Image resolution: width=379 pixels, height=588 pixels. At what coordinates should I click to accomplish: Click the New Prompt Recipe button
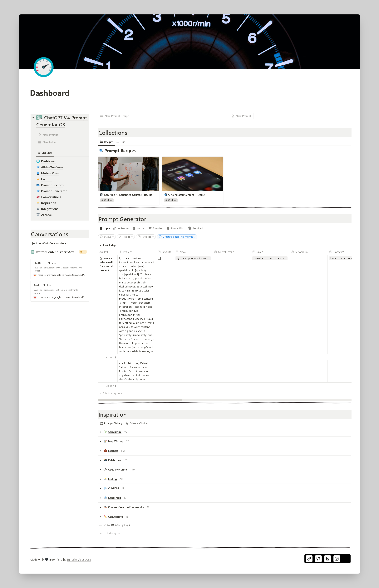click(114, 116)
